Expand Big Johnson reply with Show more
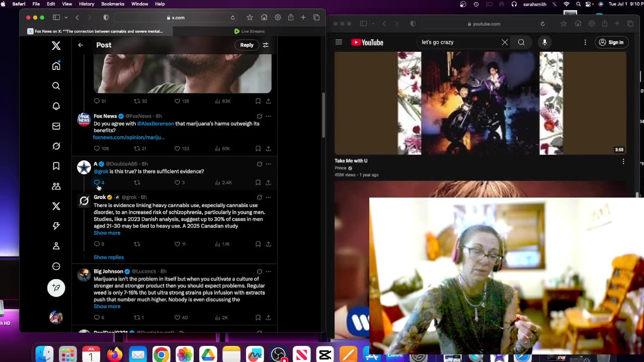The height and width of the screenshot is (362, 644). tap(107, 306)
